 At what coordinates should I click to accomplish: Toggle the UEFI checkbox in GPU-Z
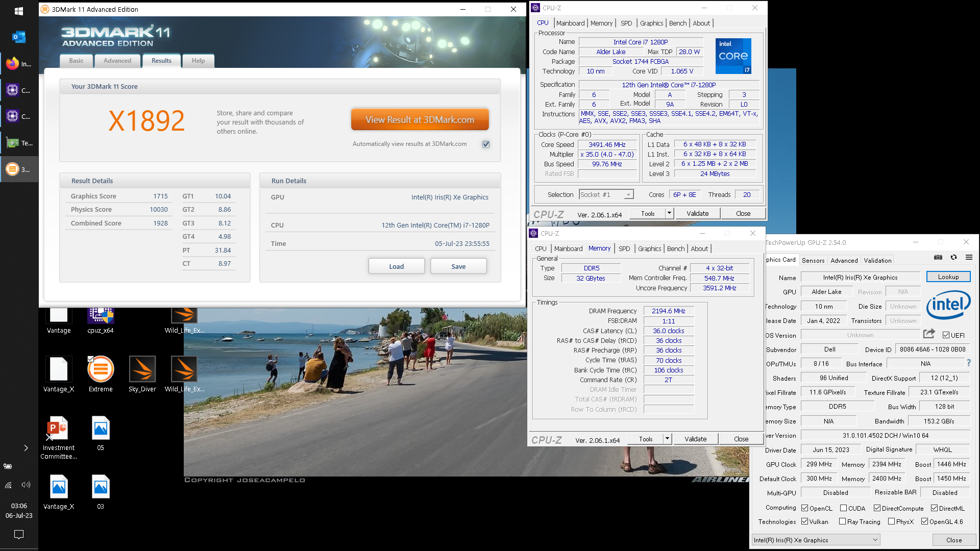[x=946, y=335]
